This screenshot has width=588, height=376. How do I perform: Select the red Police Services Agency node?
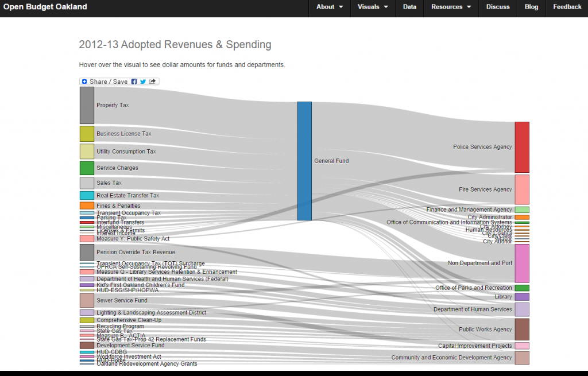522,147
